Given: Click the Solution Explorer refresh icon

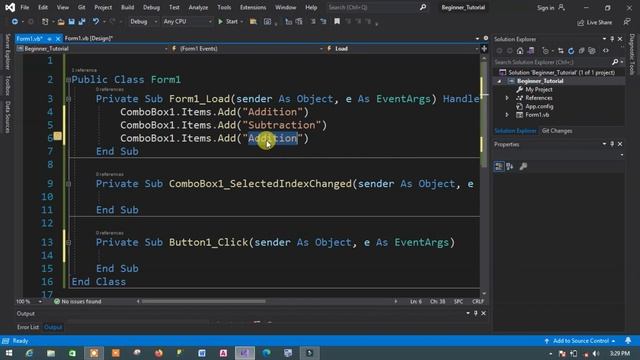Looking at the screenshot, I should click(x=571, y=51).
